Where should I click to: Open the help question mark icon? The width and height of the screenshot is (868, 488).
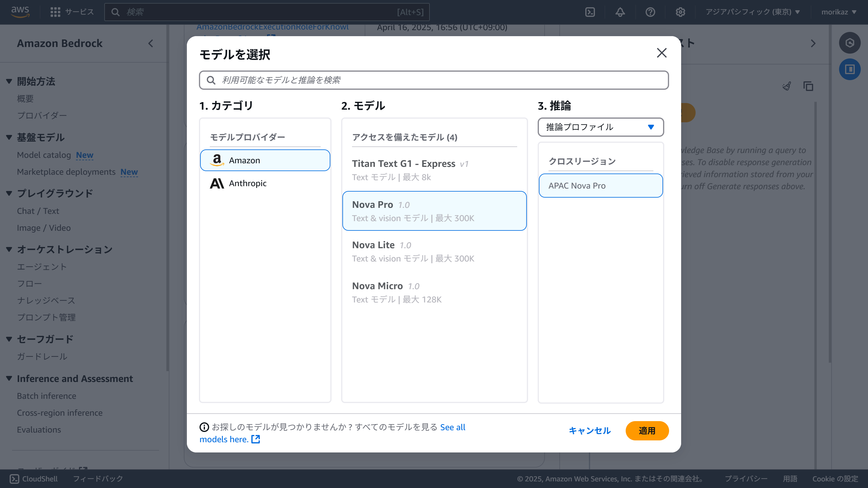[650, 12]
